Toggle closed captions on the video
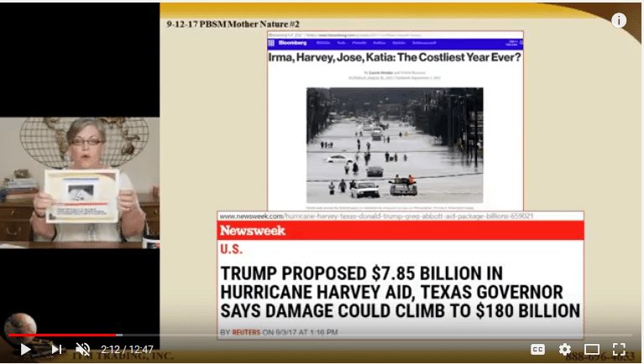Viewport: 644px width, 364px height. pos(537,349)
